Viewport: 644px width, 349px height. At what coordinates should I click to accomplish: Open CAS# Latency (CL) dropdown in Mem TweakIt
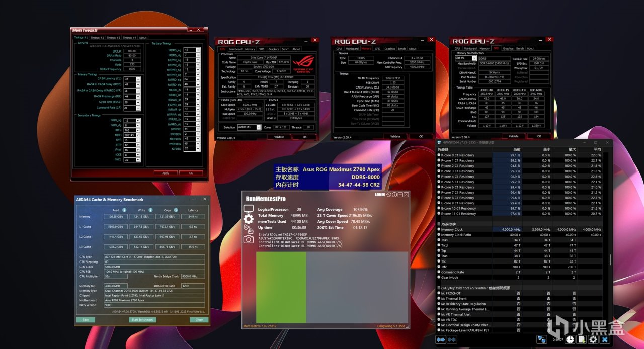coord(138,79)
